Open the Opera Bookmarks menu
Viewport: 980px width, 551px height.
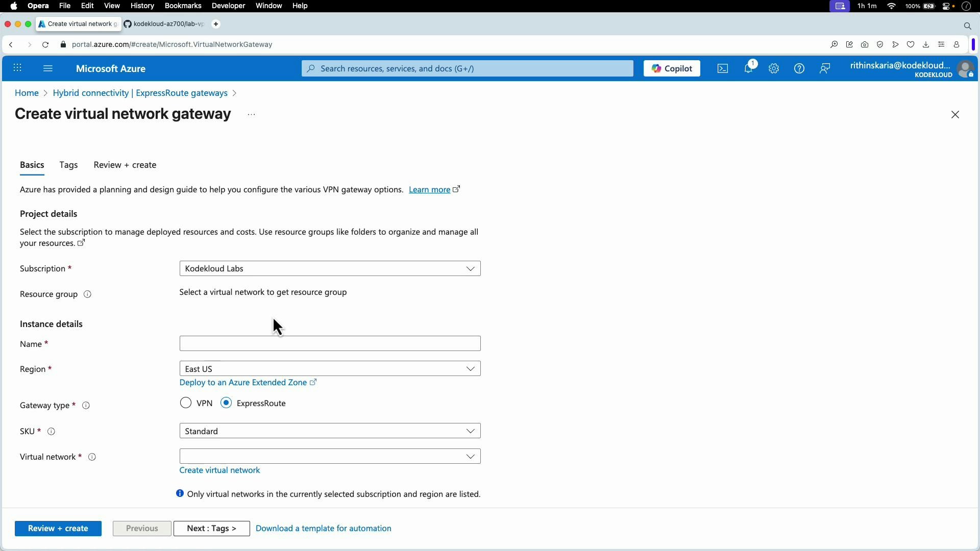click(183, 6)
